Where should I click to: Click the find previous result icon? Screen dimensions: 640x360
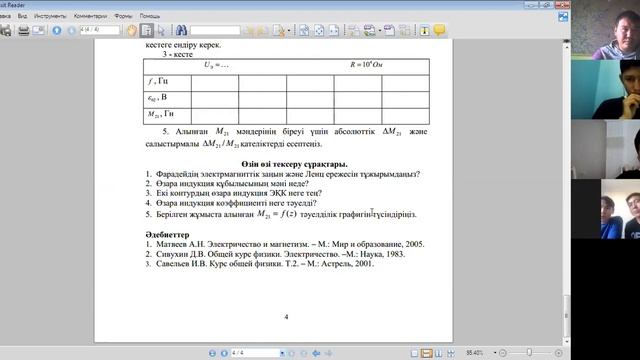[249, 31]
